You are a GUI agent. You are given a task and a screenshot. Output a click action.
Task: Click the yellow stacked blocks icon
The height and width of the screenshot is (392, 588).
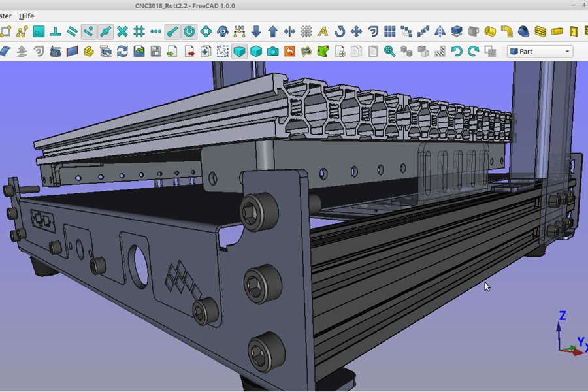[89, 52]
